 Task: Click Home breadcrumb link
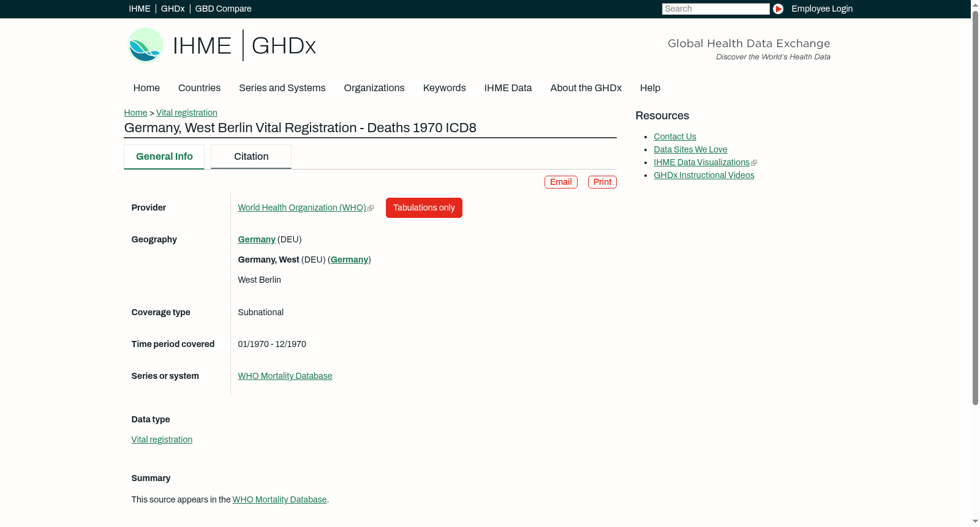point(135,113)
